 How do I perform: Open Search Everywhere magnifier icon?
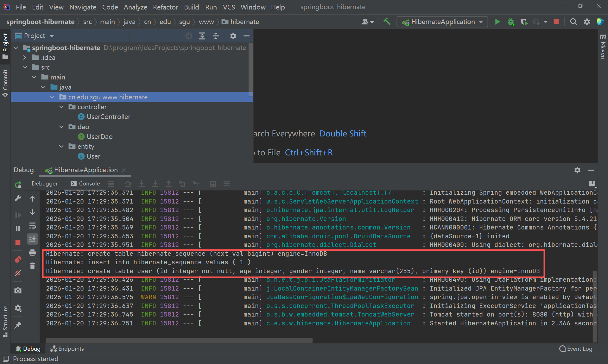[x=573, y=22]
